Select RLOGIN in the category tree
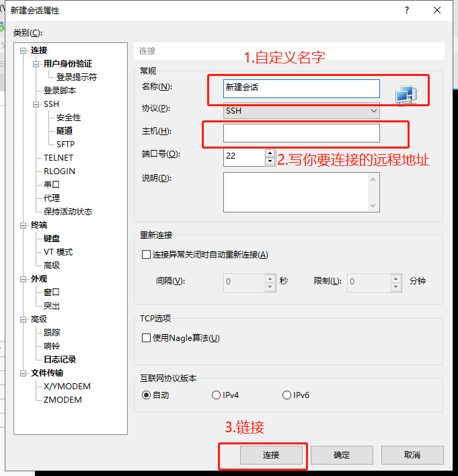This screenshot has height=476, width=458. click(x=59, y=171)
